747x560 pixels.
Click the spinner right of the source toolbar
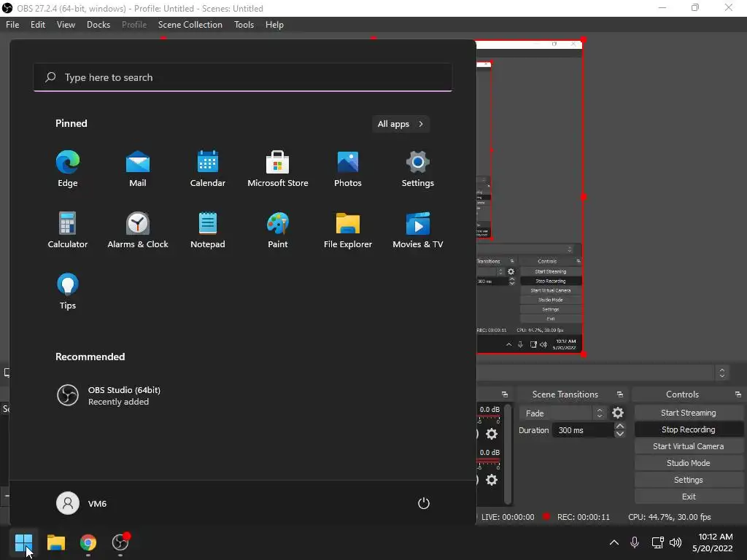[722, 373]
